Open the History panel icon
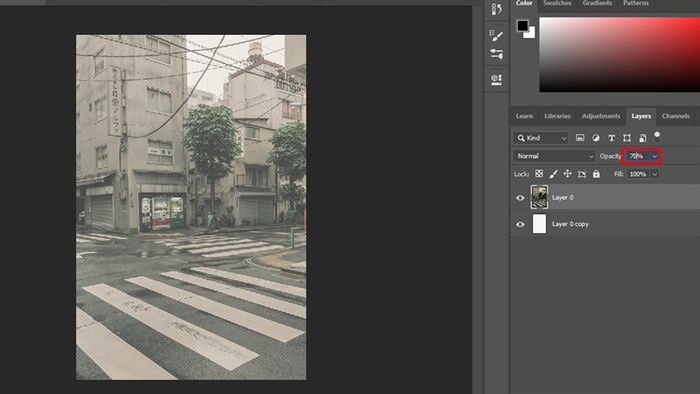 point(496,9)
